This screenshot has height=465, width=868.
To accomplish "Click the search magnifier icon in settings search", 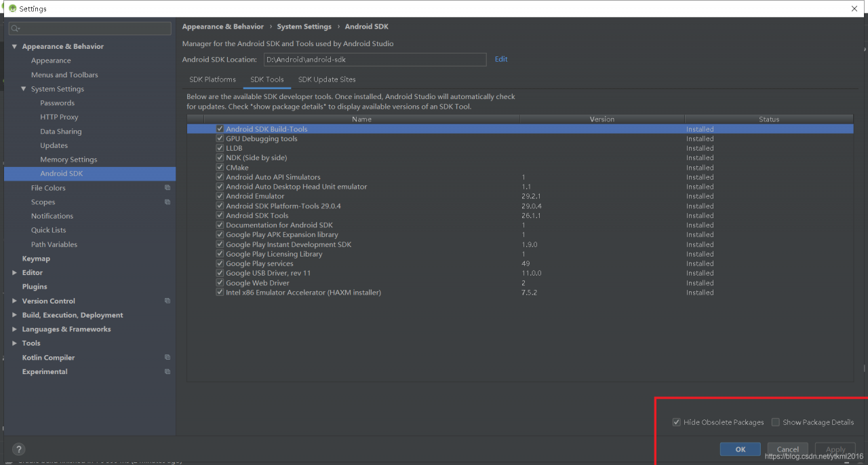I will tap(16, 29).
